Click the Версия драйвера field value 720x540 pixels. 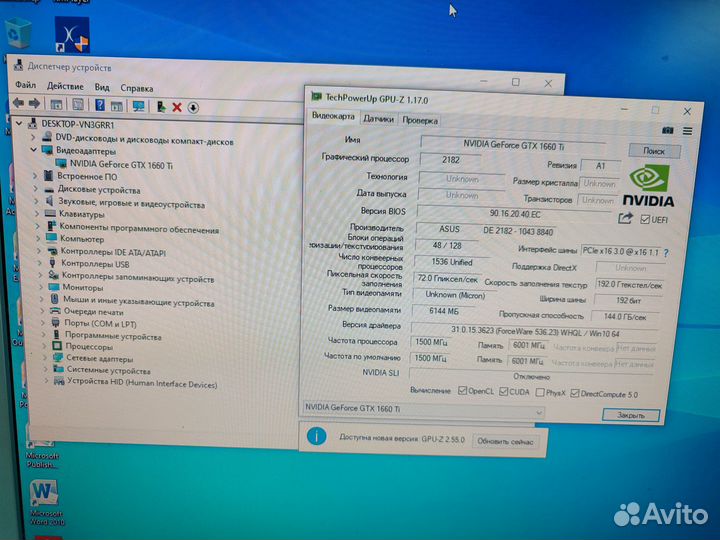[534, 332]
